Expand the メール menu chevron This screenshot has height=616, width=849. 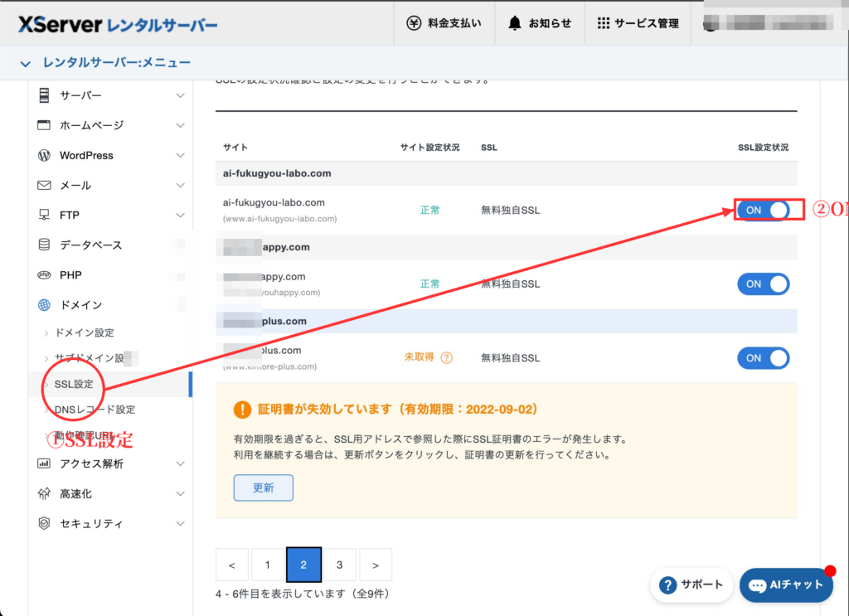click(180, 185)
